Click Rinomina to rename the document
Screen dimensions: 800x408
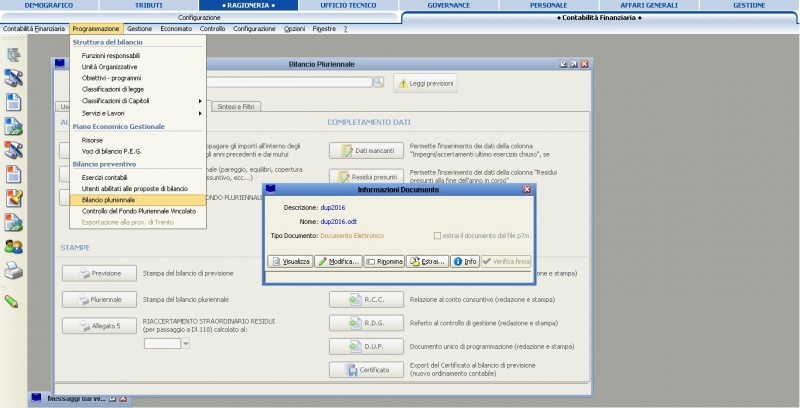click(x=384, y=261)
